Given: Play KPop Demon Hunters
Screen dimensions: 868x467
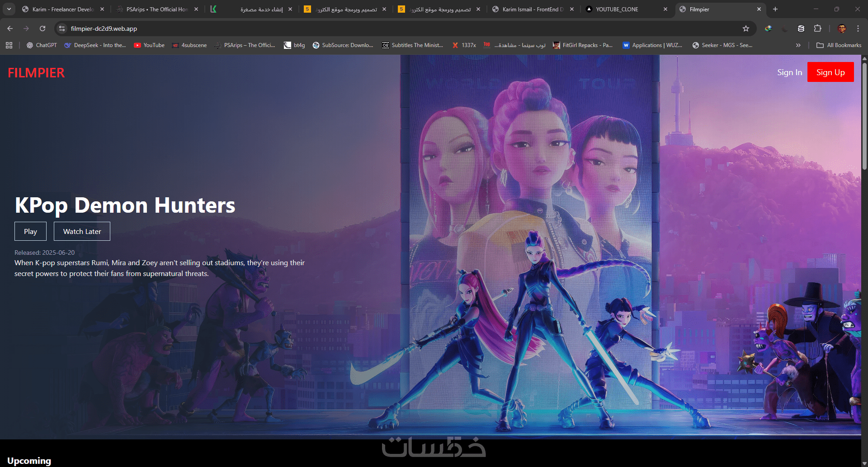Looking at the screenshot, I should pos(30,231).
